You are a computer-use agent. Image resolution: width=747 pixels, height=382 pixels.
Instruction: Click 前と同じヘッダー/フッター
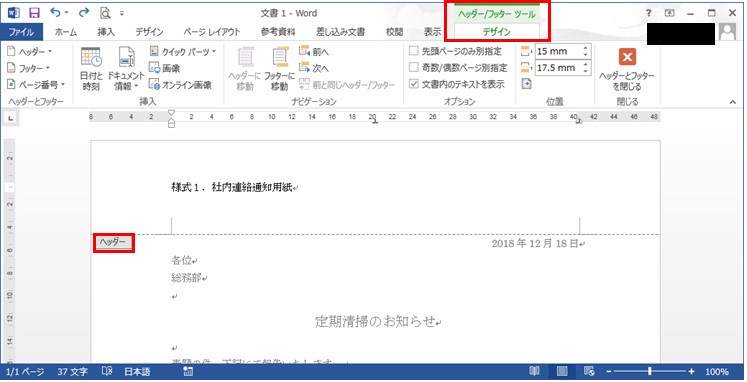point(347,85)
